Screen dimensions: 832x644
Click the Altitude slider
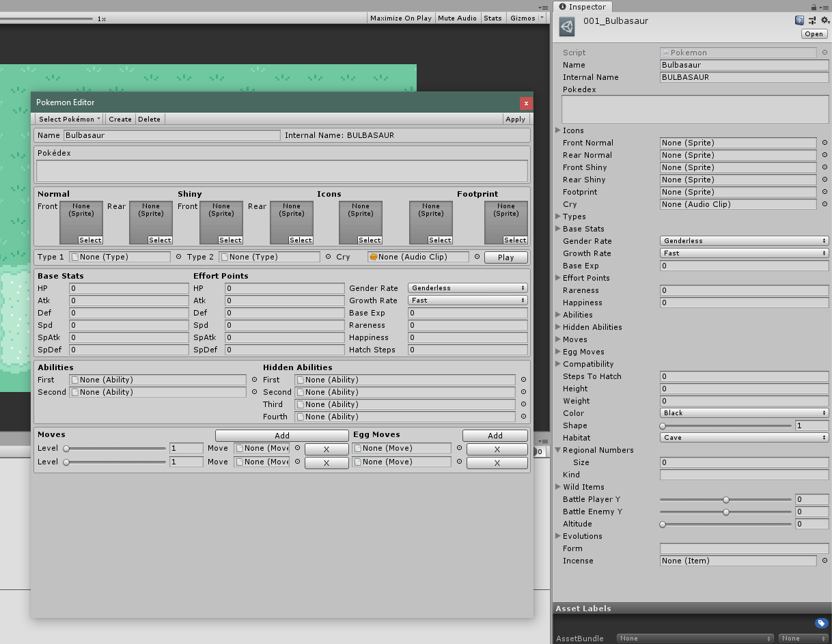726,524
